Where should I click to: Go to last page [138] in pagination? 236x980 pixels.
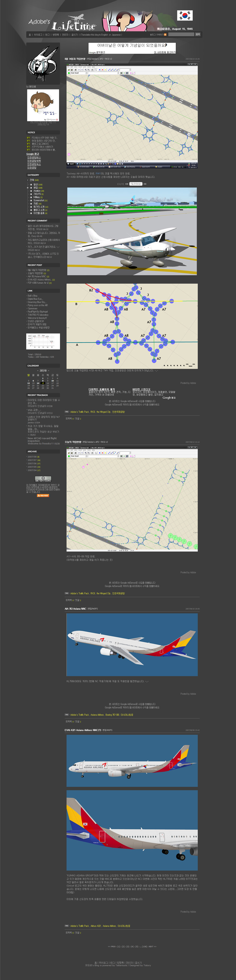click(x=145, y=946)
